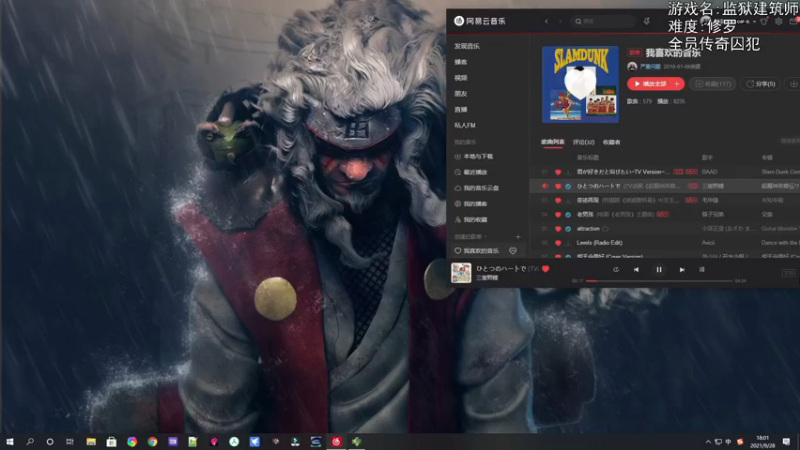Focus the search box in title bar
The height and width of the screenshot is (450, 800).
coord(604,21)
